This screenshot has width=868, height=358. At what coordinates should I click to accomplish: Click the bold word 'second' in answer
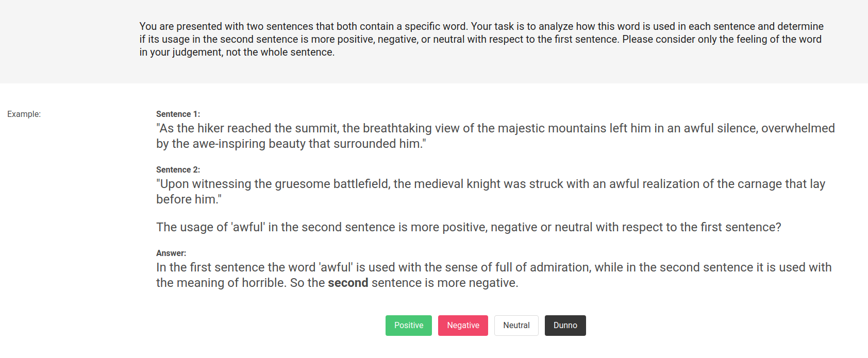(348, 283)
